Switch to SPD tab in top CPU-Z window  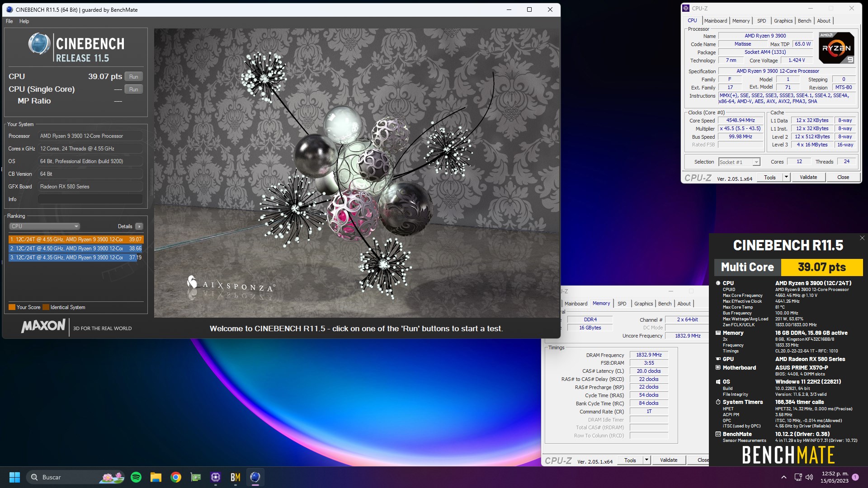(x=762, y=21)
